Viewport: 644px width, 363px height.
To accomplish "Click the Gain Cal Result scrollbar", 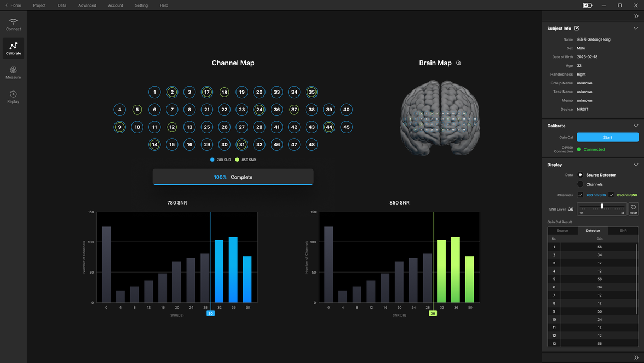I will 637,280.
